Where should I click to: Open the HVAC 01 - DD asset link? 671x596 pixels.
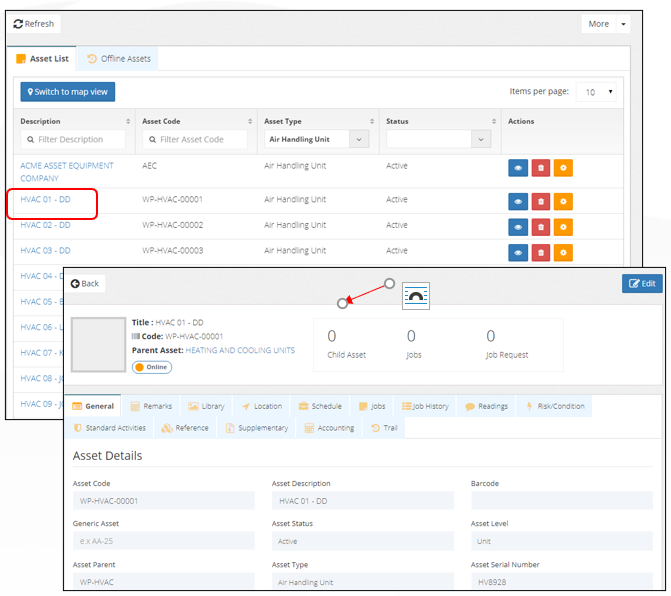(45, 199)
